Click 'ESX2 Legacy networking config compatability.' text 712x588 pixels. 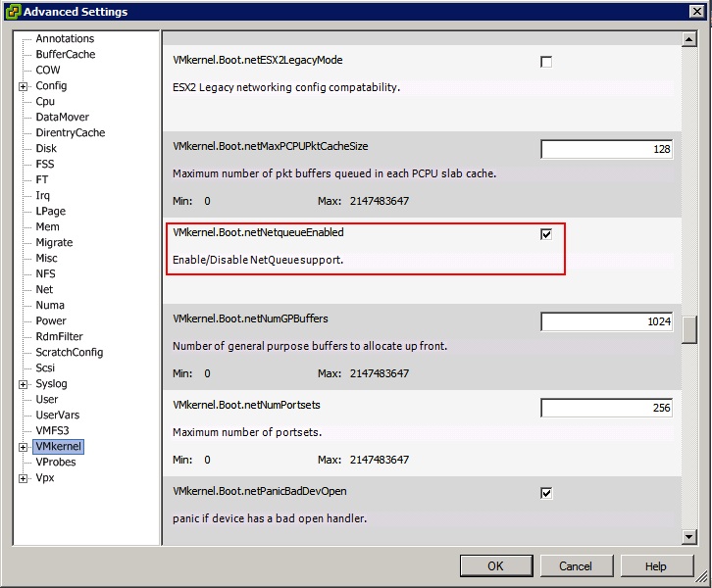coord(286,87)
